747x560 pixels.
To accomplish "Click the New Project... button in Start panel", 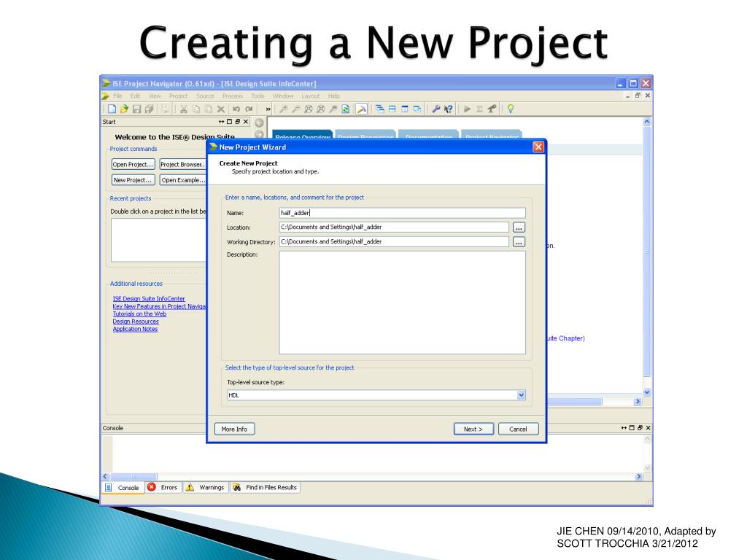I will (x=133, y=180).
